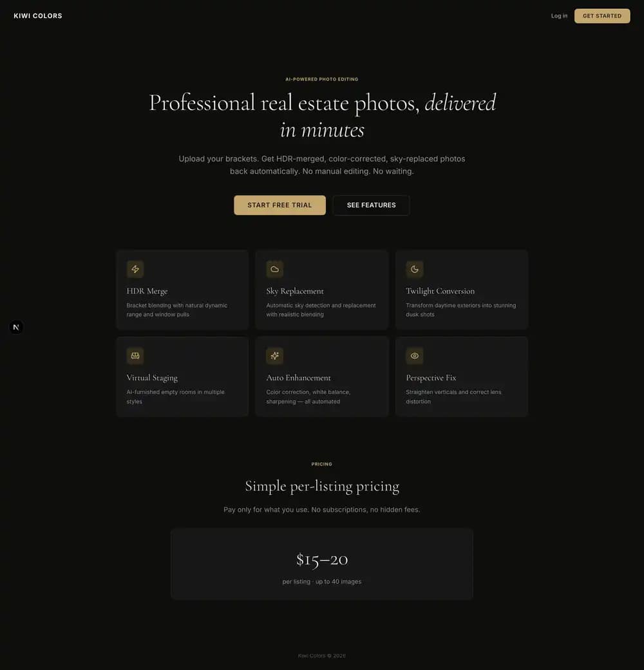Click the Perspective Fix eye icon

click(414, 355)
